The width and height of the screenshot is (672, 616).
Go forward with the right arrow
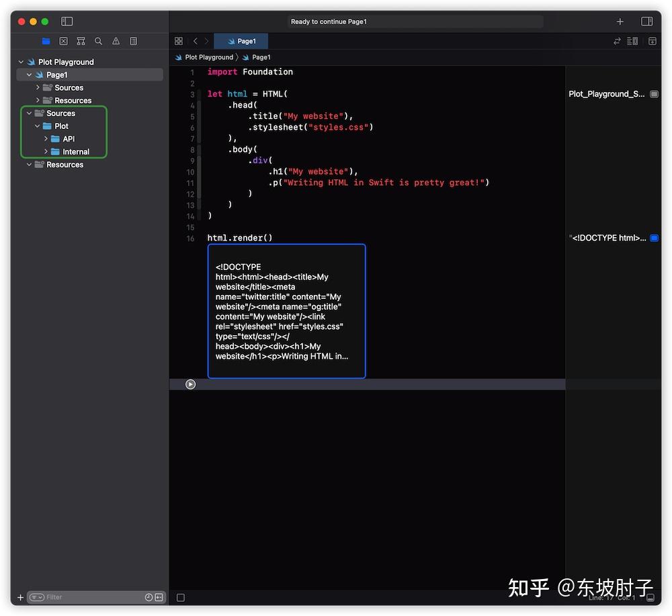coord(206,41)
